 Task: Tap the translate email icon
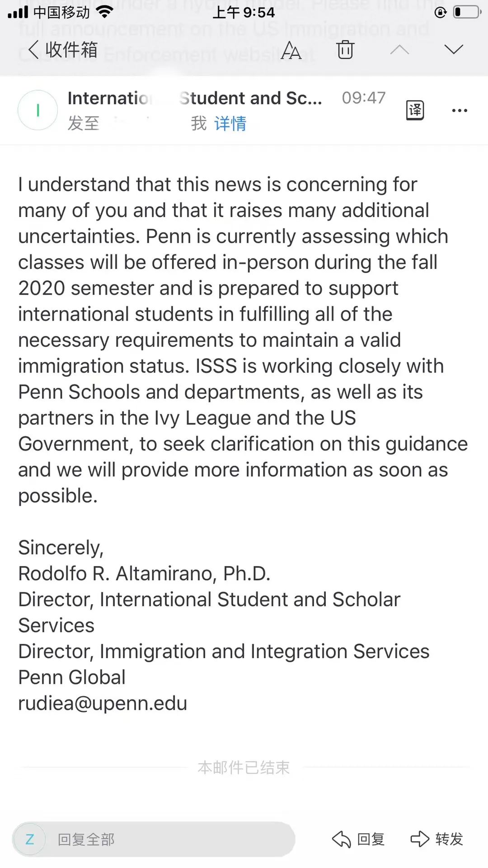point(415,110)
